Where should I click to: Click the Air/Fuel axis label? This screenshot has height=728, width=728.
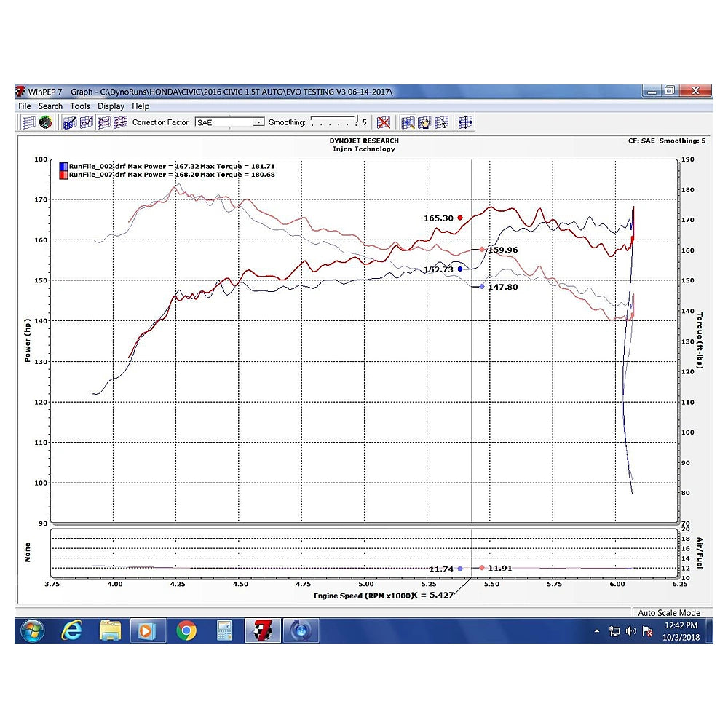coord(700,553)
